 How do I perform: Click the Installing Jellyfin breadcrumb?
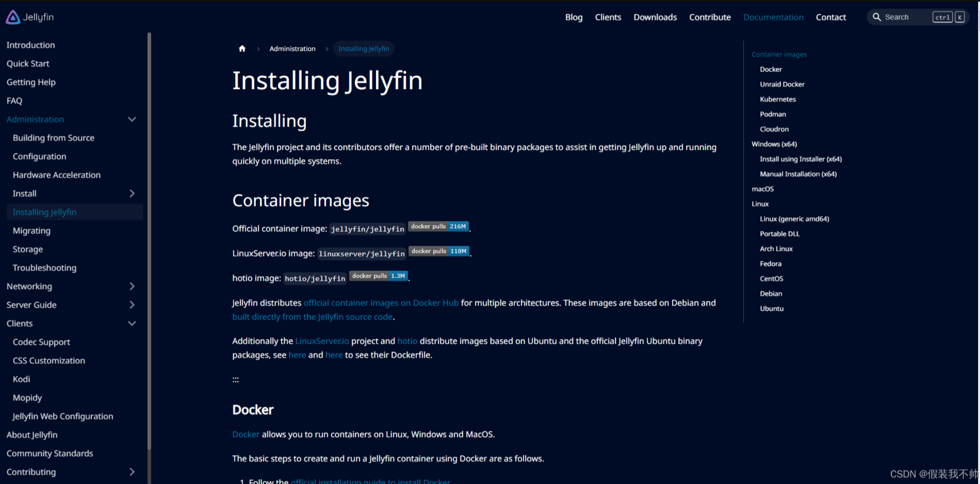click(x=364, y=49)
